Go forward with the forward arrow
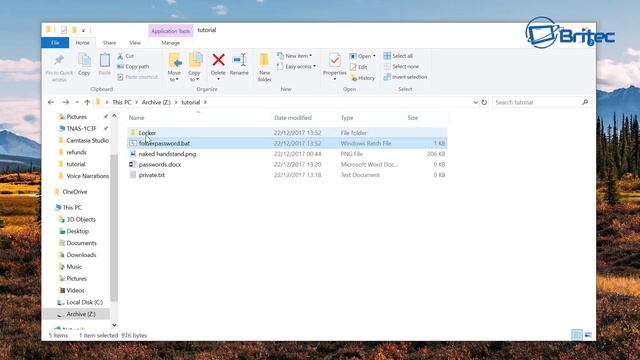Viewport: 640px width, 360px height. (x=65, y=102)
